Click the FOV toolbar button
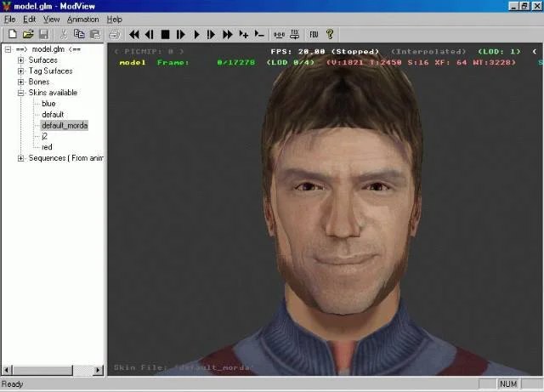Screen dimensions: 544x392 [314, 34]
